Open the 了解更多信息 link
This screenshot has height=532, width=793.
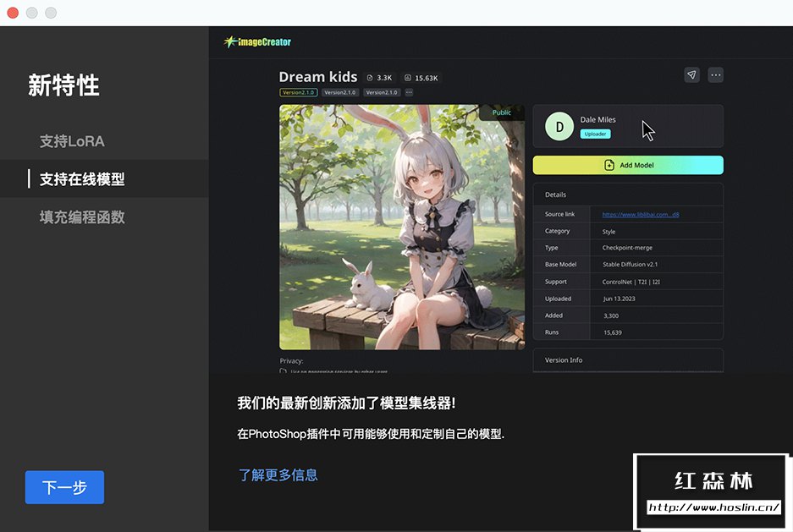tap(278, 475)
